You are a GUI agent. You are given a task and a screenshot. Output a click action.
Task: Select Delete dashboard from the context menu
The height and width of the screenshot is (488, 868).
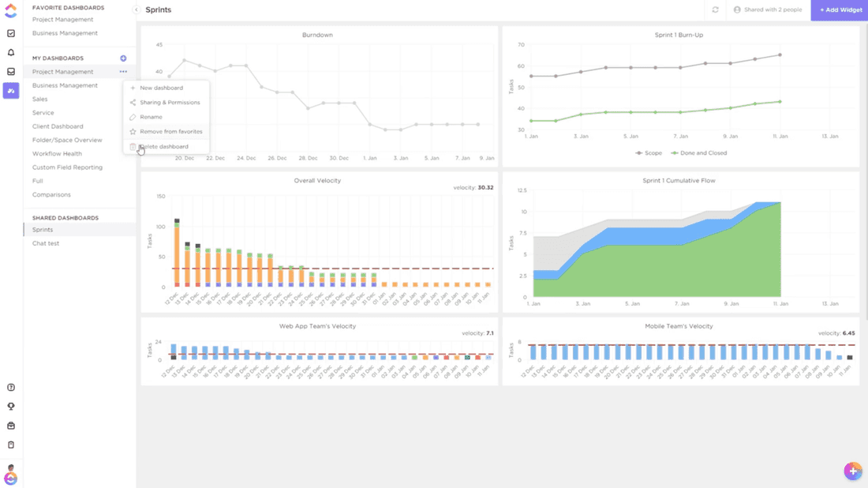pyautogui.click(x=164, y=146)
